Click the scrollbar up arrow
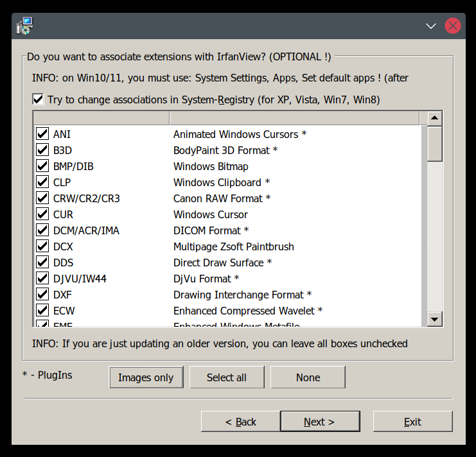The height and width of the screenshot is (457, 476). pos(435,118)
